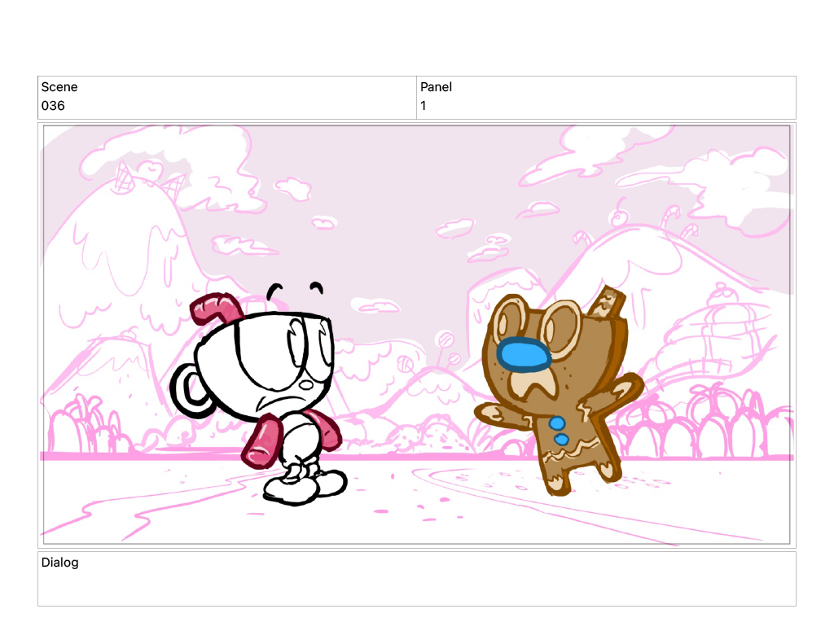834x644 pixels.
Task: Click the Panel label text
Action: 436,87
